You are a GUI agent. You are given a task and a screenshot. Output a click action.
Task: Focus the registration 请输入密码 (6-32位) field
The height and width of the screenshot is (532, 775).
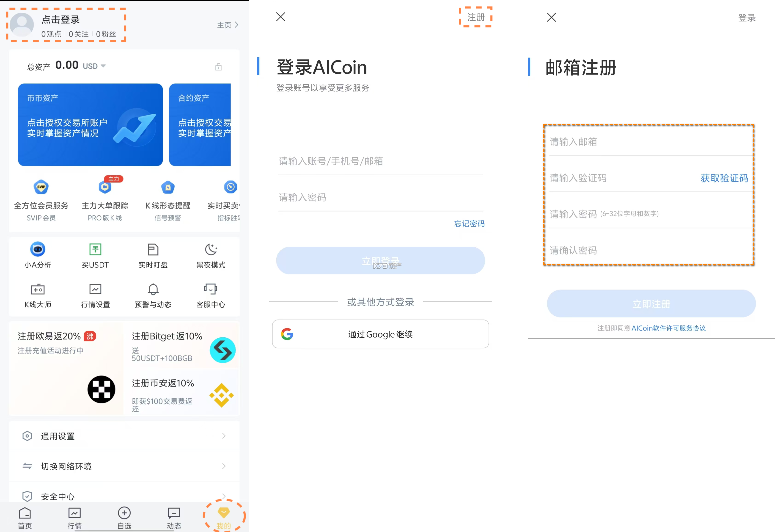[x=651, y=214]
